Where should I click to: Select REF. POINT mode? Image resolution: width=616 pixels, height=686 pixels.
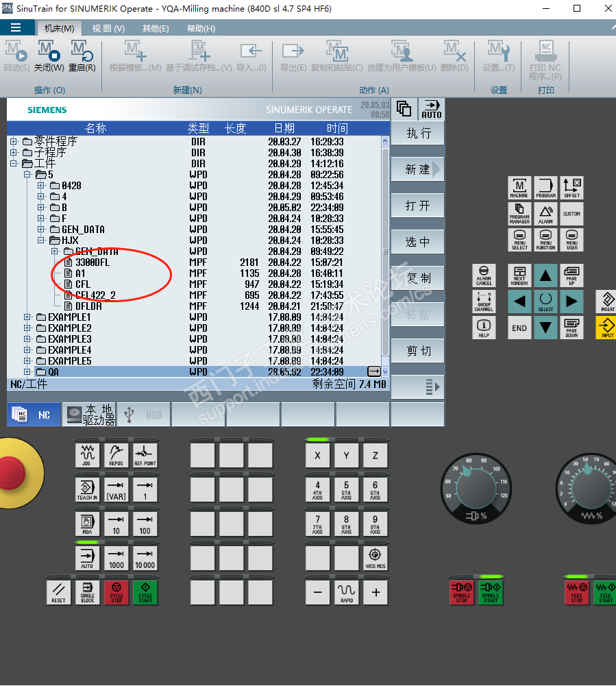pos(145,456)
